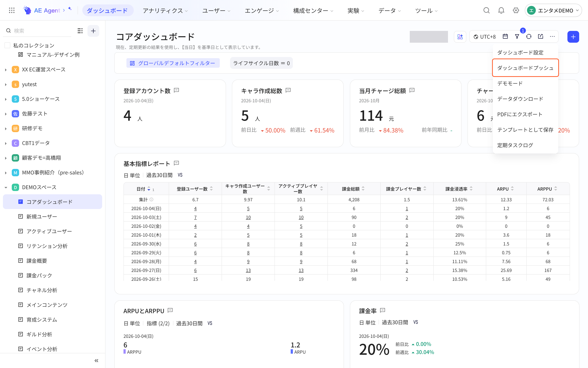Sort by 課金浸透率 column arrows
Viewport: 588px width, 368px height.
[x=471, y=189]
